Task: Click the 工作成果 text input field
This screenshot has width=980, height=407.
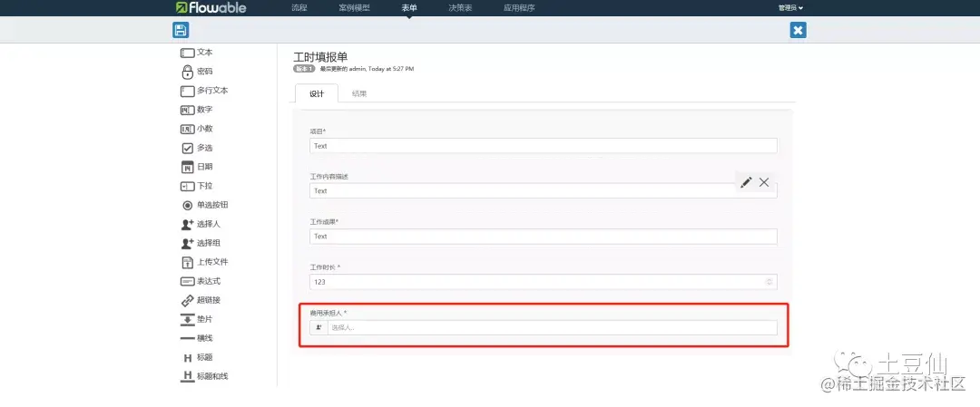Action: coord(544,237)
